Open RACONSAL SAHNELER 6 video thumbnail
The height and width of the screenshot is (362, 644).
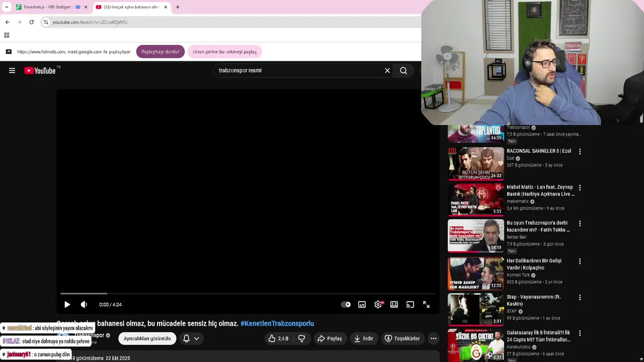click(x=475, y=163)
